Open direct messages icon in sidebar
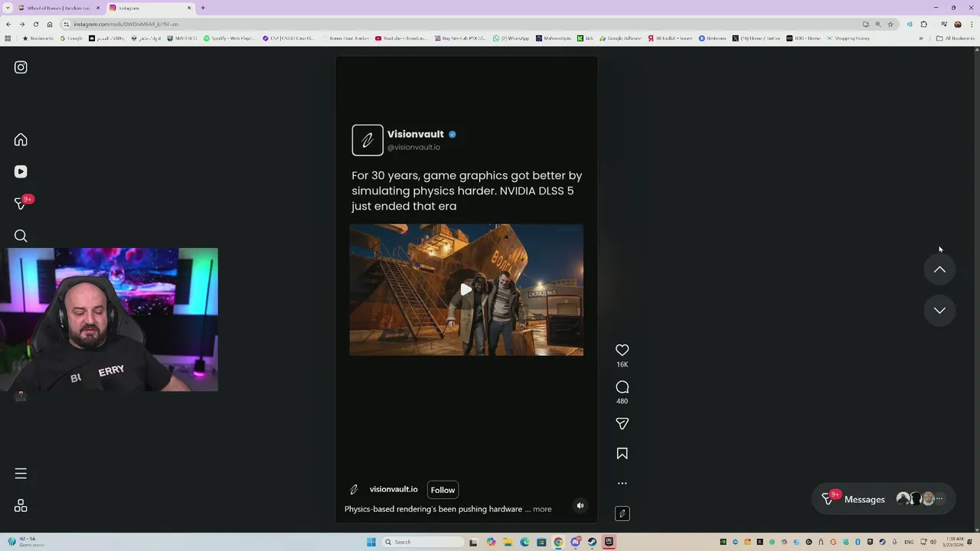The image size is (980, 551). (21, 204)
